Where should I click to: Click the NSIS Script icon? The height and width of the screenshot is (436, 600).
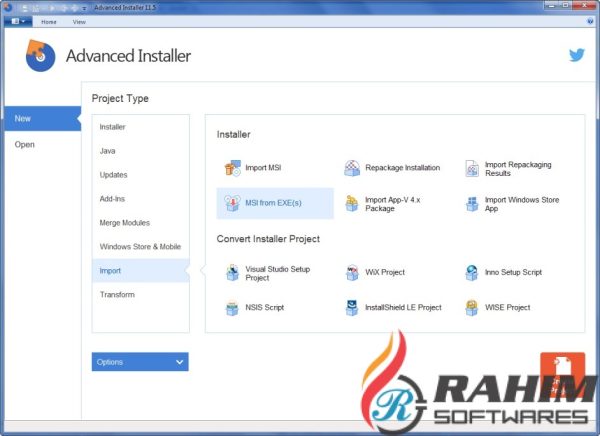(232, 308)
